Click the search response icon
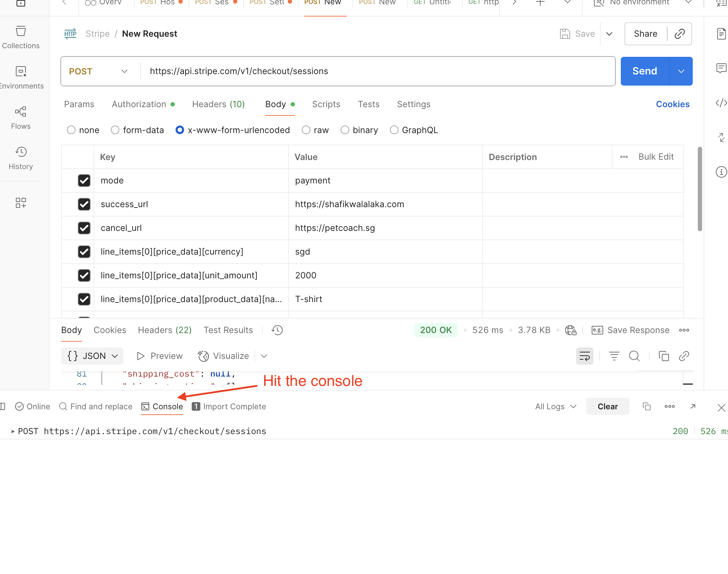This screenshot has width=728, height=574. [x=634, y=356]
